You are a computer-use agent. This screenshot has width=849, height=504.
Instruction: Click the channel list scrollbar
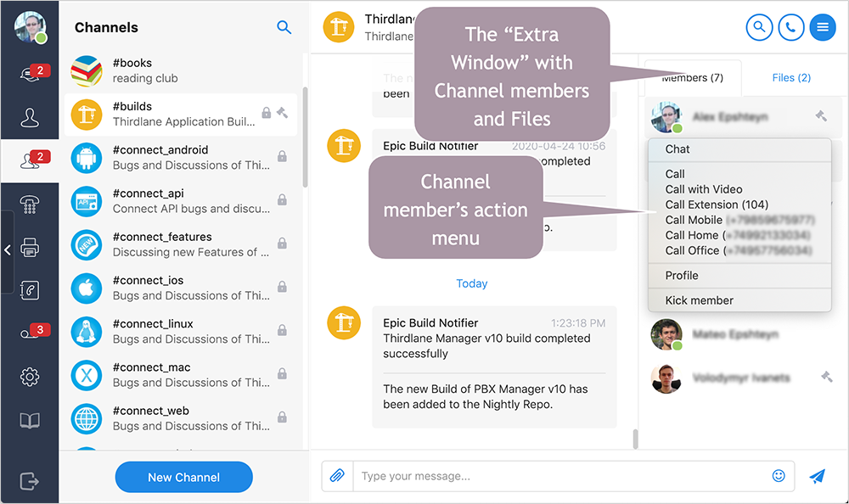(305, 136)
